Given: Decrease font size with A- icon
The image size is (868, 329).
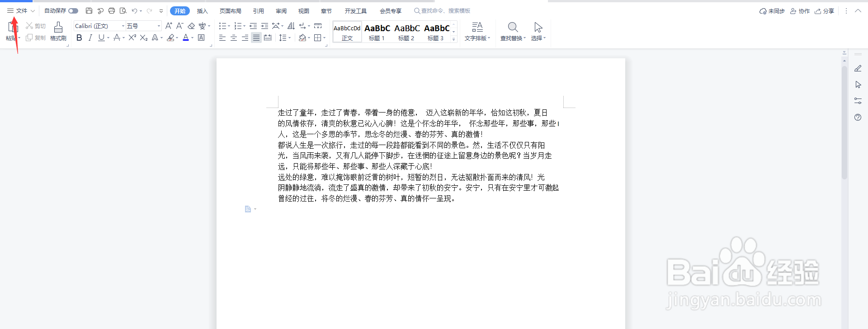Looking at the screenshot, I should click(x=180, y=26).
